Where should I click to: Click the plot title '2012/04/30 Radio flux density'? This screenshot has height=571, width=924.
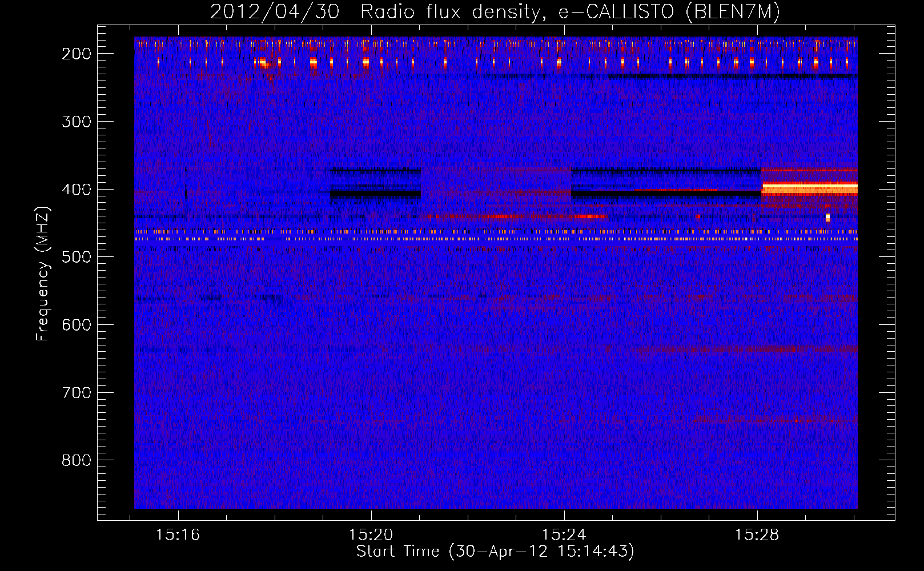(x=376, y=12)
